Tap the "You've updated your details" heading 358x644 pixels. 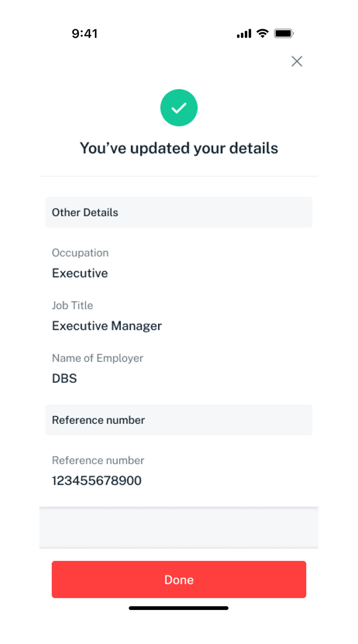(179, 148)
